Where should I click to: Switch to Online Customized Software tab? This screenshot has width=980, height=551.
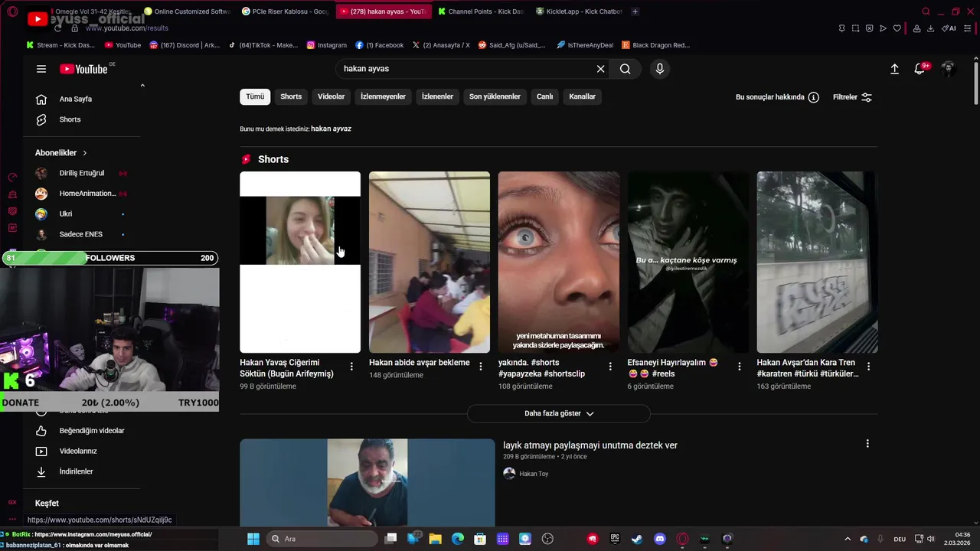[186, 11]
